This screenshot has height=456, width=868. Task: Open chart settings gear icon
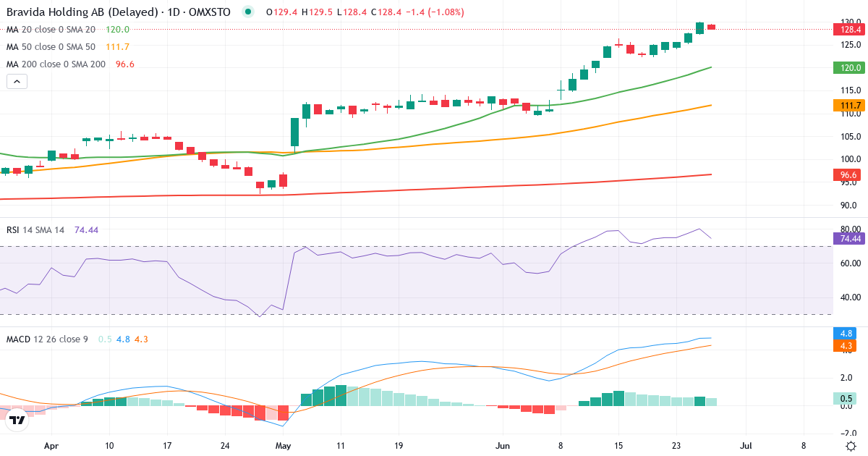pyautogui.click(x=851, y=447)
